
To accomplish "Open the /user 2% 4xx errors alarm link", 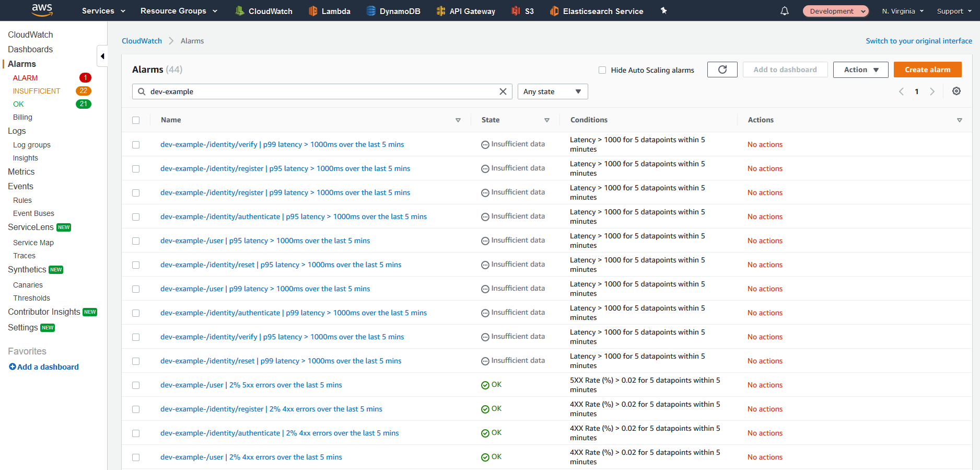I will [x=251, y=457].
